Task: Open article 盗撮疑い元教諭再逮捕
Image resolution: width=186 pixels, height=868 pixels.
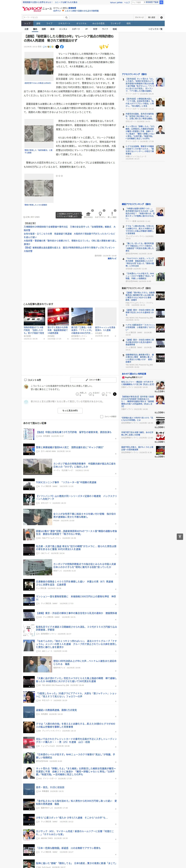Action: tap(56, 710)
